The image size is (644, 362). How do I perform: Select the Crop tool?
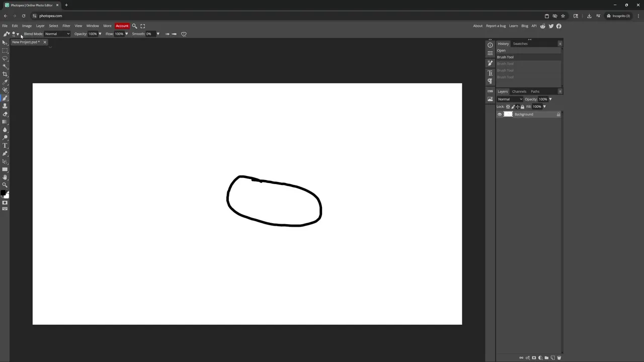click(5, 74)
